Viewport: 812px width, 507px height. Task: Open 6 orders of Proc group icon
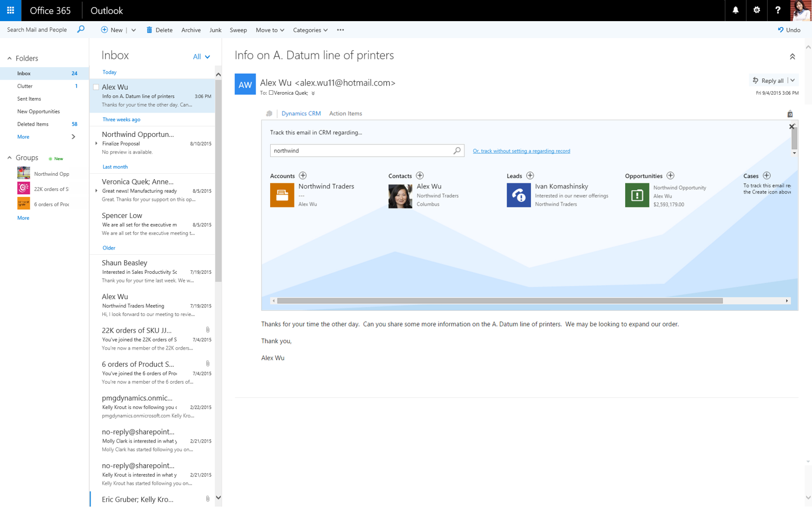(23, 203)
